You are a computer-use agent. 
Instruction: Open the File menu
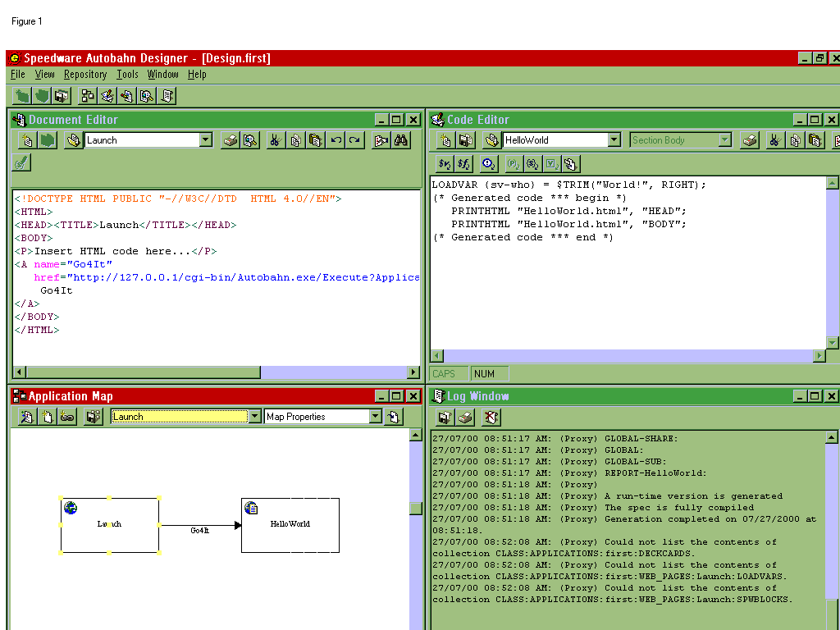point(18,75)
